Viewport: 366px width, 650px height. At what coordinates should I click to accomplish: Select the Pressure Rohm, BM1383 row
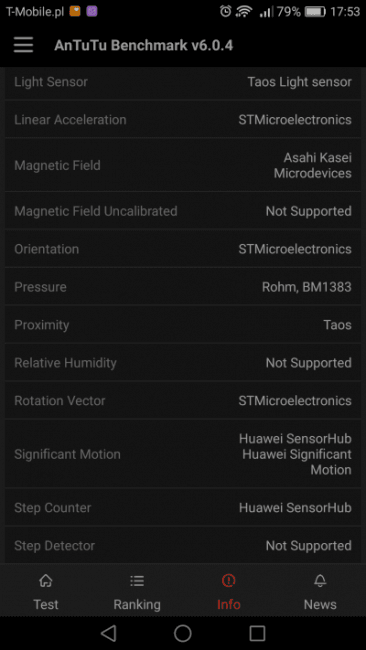coord(183,287)
